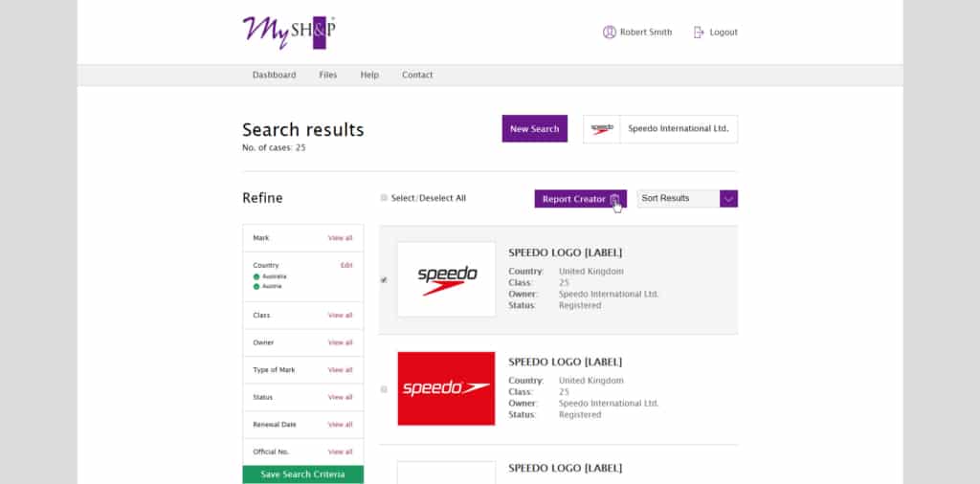Open the Sort Results dropdown arrow
The image size is (980, 484).
pyautogui.click(x=728, y=199)
